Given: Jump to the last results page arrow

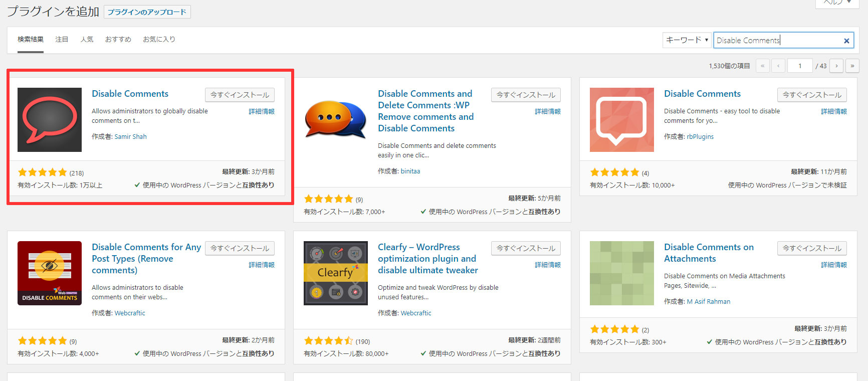Looking at the screenshot, I should tap(852, 66).
